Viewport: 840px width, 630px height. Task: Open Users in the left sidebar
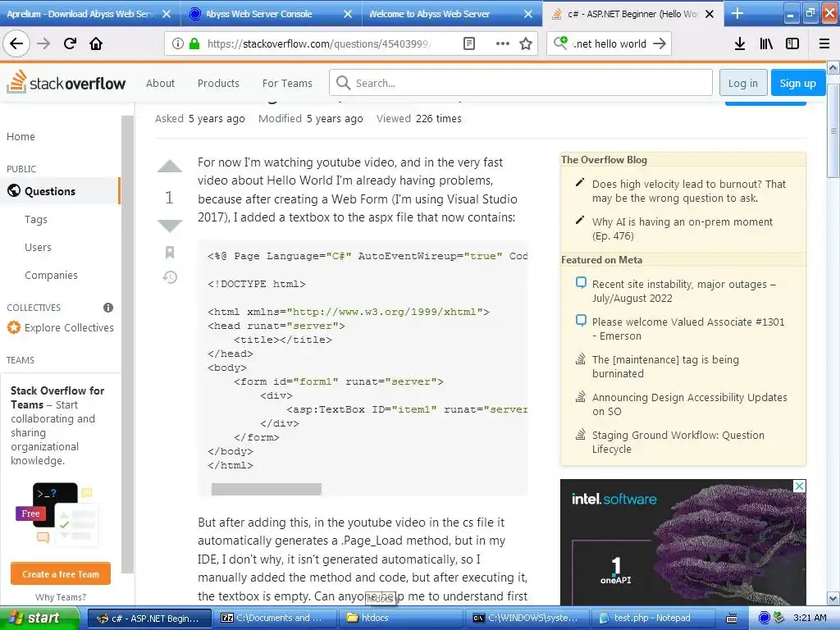pyautogui.click(x=38, y=247)
